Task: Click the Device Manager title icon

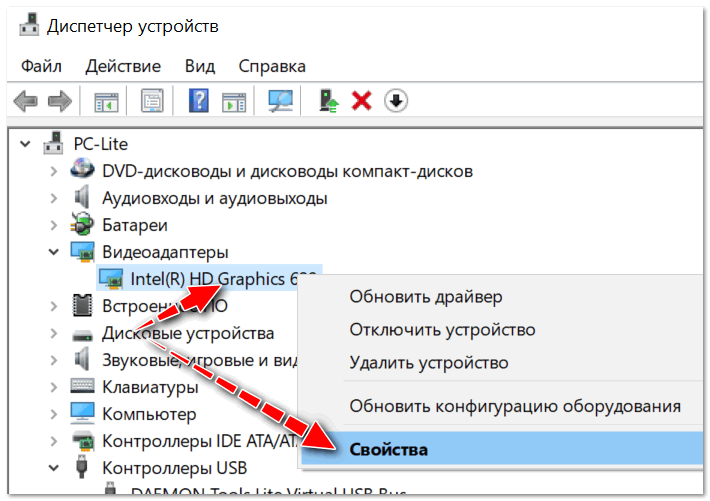Action: click(x=29, y=25)
